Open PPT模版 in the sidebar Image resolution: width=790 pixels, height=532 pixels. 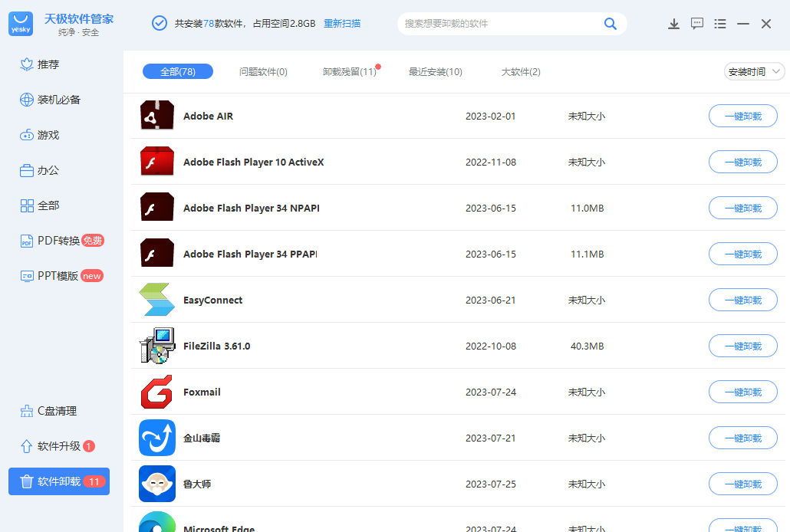[x=62, y=276]
